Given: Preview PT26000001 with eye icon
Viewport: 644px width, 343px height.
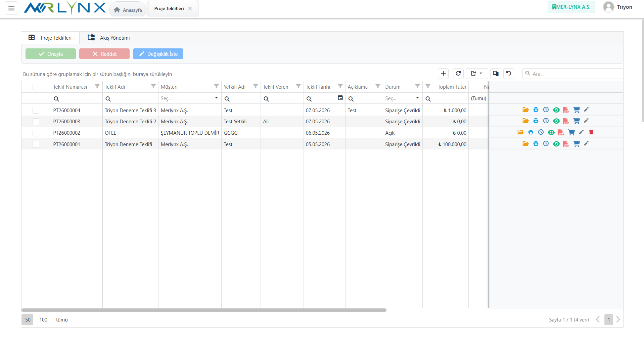Looking at the screenshot, I should coord(556,144).
